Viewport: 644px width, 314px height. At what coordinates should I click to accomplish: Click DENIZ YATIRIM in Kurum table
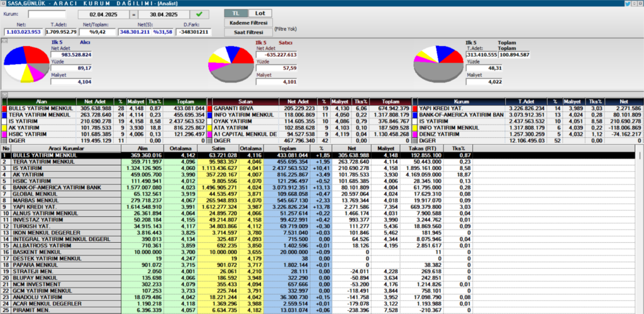coord(439,134)
